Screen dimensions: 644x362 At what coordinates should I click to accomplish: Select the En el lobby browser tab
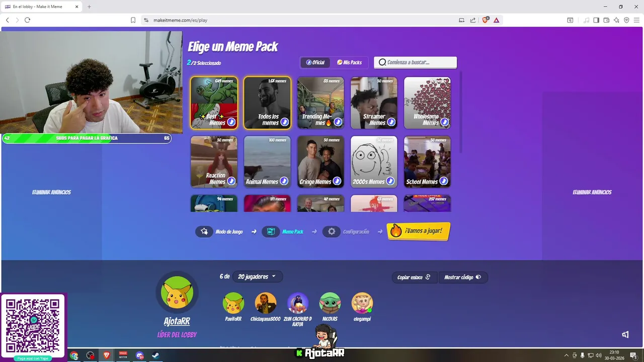pyautogui.click(x=41, y=7)
